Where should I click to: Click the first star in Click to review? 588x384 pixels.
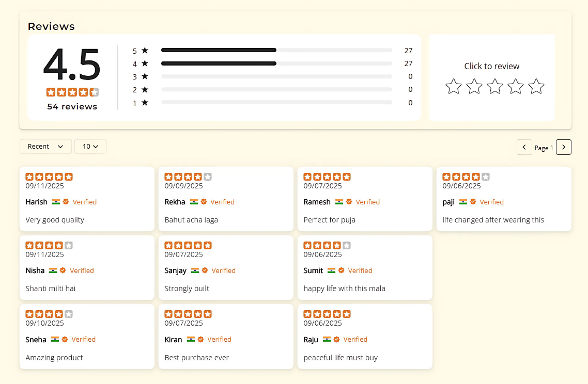coord(453,86)
